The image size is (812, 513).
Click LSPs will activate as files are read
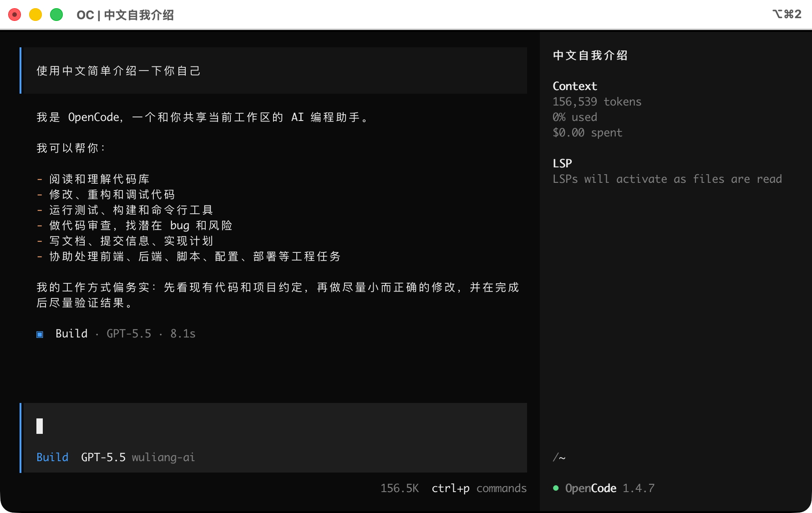pyautogui.click(x=667, y=179)
